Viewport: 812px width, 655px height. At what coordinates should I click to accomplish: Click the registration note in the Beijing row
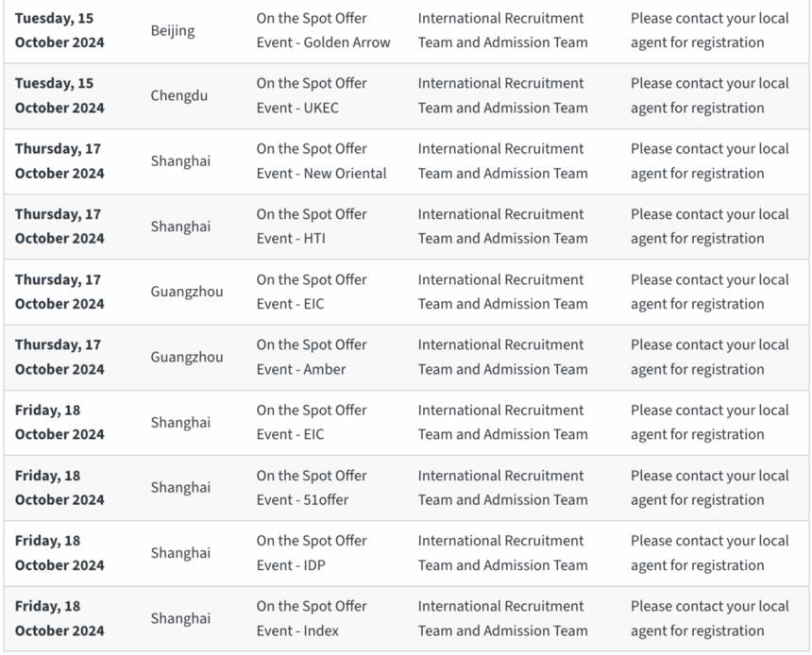pyautogui.click(x=709, y=30)
